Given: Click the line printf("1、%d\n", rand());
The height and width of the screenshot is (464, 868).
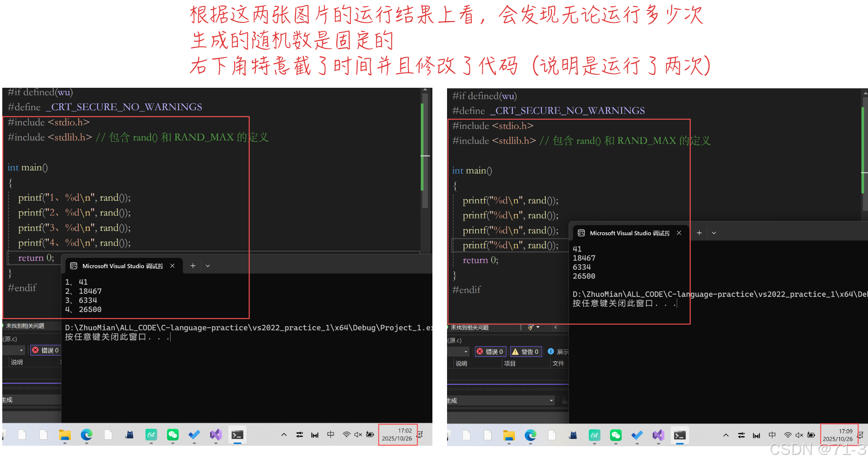Looking at the screenshot, I should click(x=74, y=197).
